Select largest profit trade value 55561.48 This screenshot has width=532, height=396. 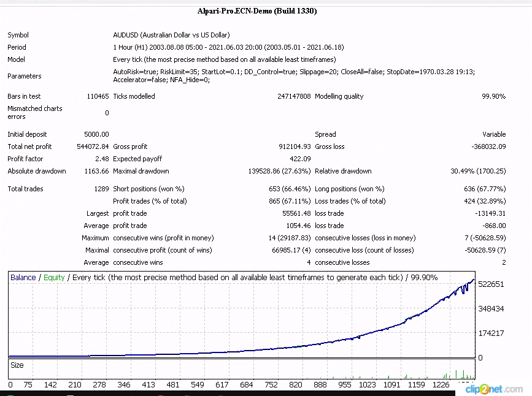296,213
